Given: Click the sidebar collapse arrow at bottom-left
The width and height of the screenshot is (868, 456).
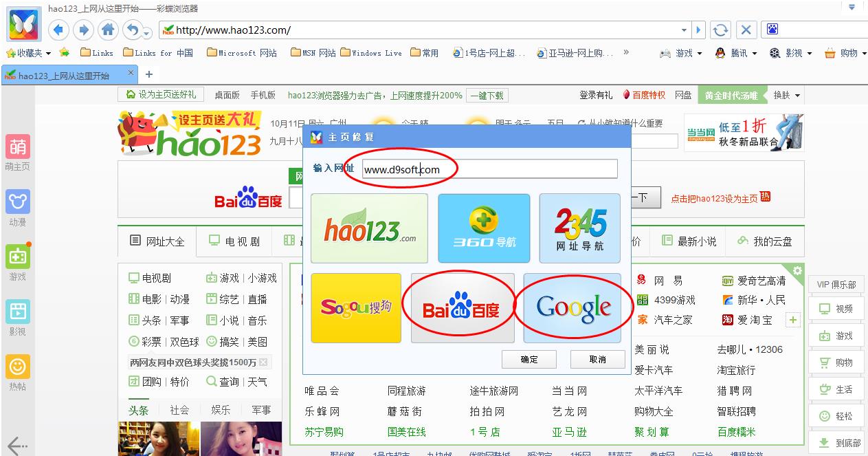Looking at the screenshot, I should (x=16, y=445).
